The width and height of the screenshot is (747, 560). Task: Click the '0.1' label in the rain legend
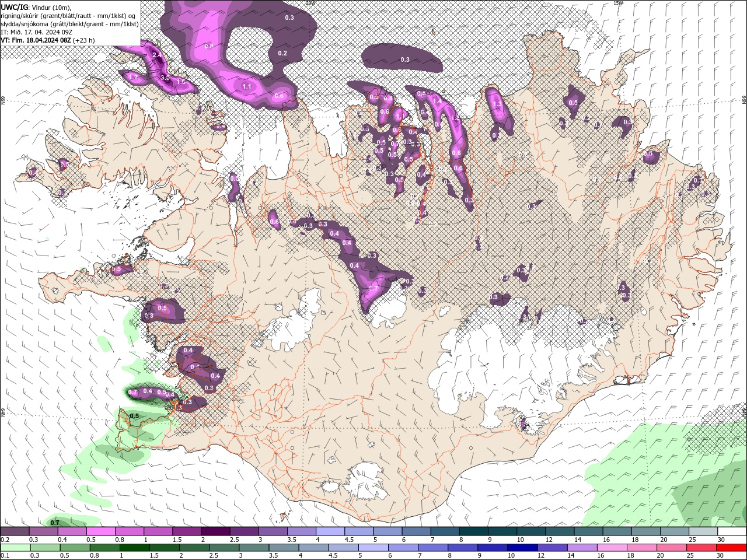tap(5, 556)
